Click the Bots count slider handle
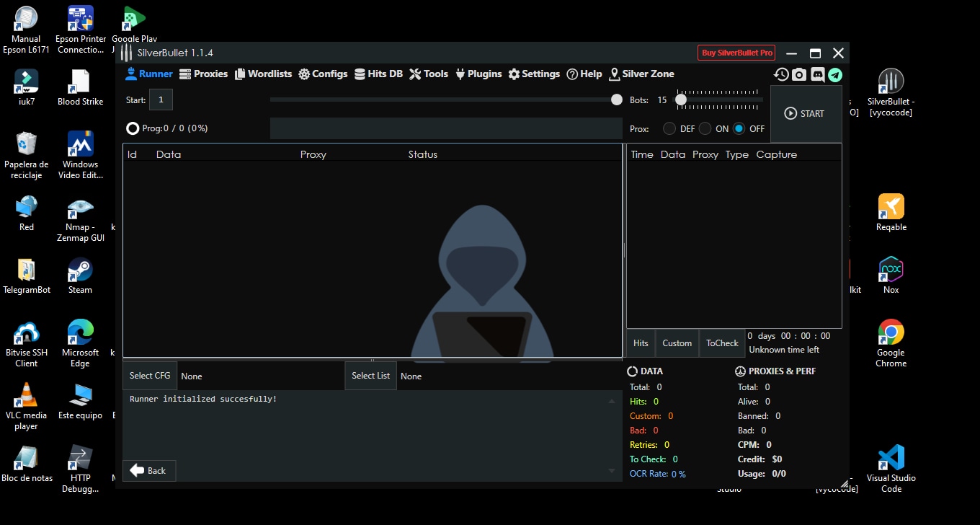The image size is (980, 525). point(680,100)
